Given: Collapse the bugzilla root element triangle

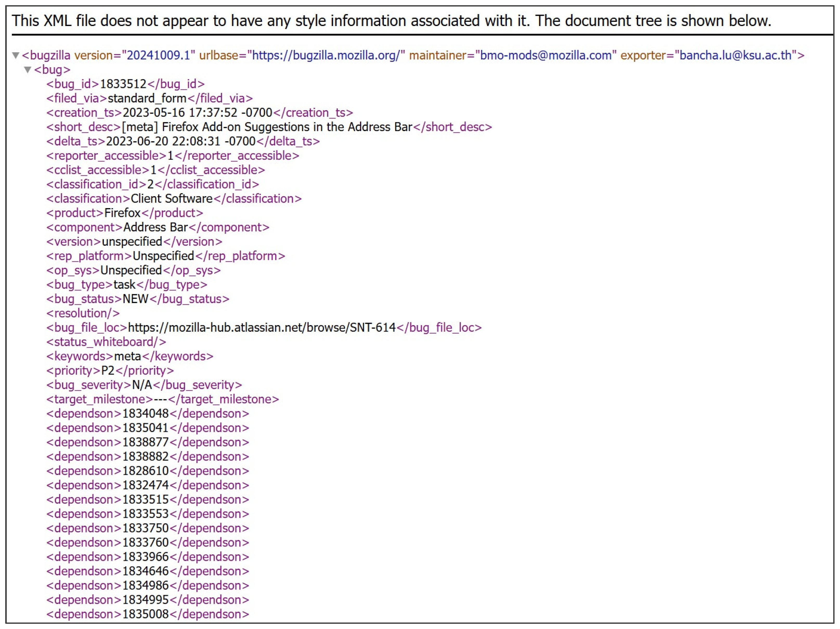Looking at the screenshot, I should tap(16, 55).
